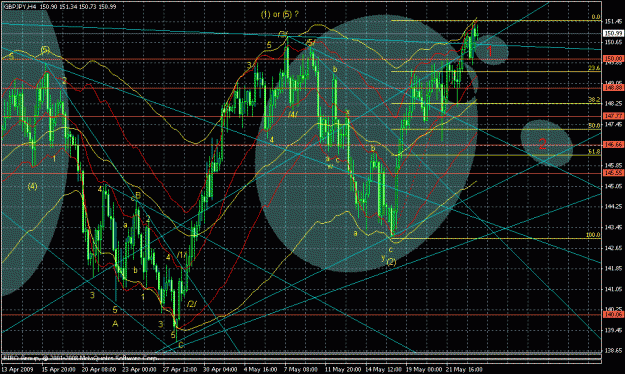Select the "(2)" wave label at the low
The height and width of the screenshot is (374, 625).
coord(391,262)
